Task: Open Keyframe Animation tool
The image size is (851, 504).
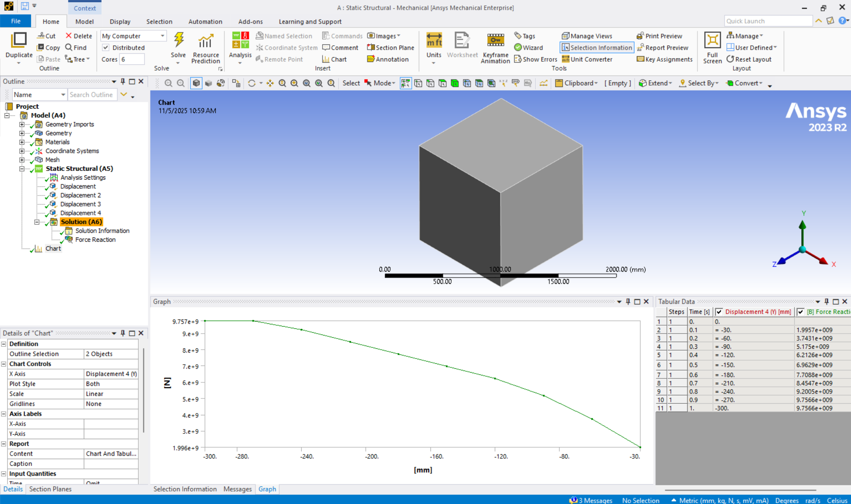Action: pos(495,41)
